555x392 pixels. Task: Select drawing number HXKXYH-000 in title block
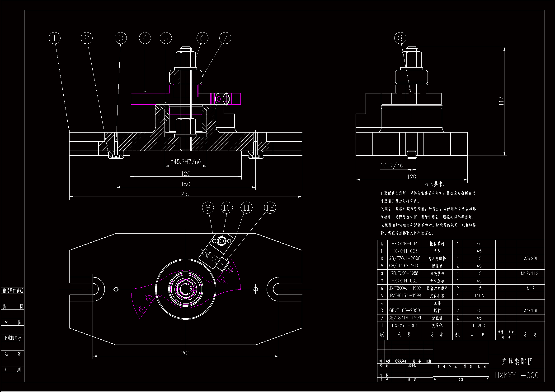tap(517, 375)
